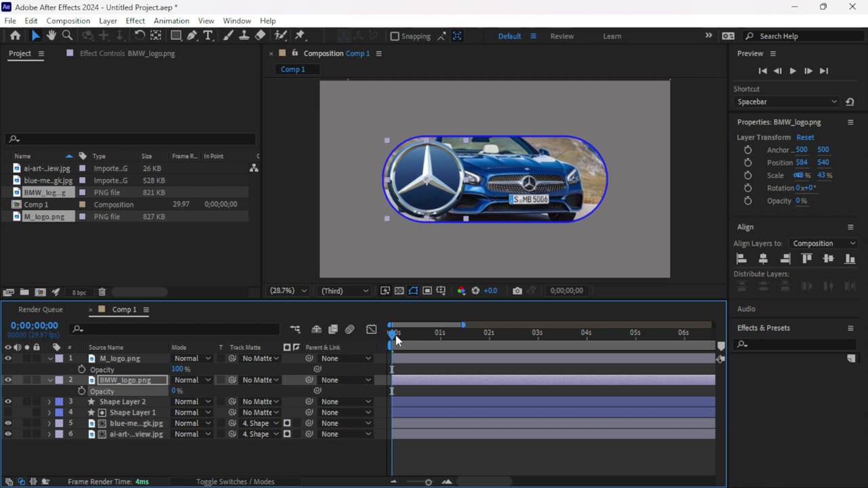Viewport: 868px width, 488px height.
Task: Play the preview in Preview panel
Action: (793, 71)
